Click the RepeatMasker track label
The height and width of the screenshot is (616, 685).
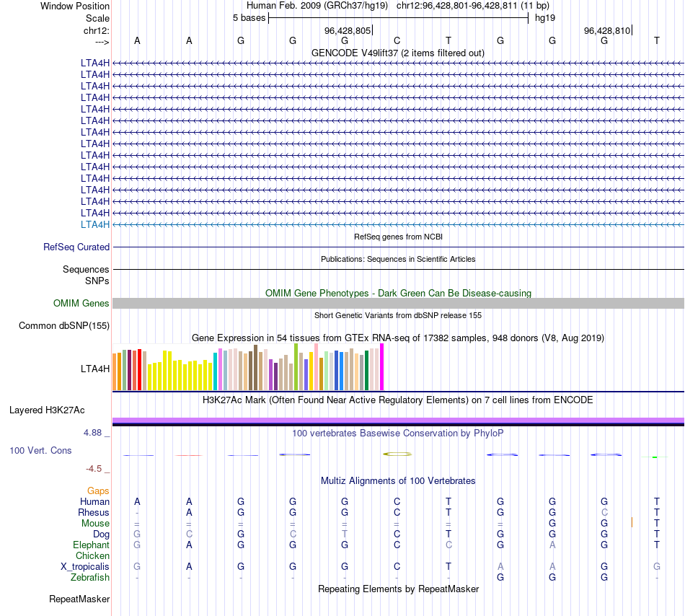pyautogui.click(x=79, y=599)
